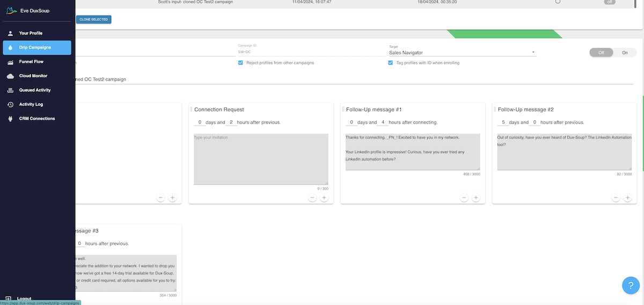Viewport: 644px width, 305px height.
Task: Click the Funnel Flow chart icon
Action: pos(10,62)
